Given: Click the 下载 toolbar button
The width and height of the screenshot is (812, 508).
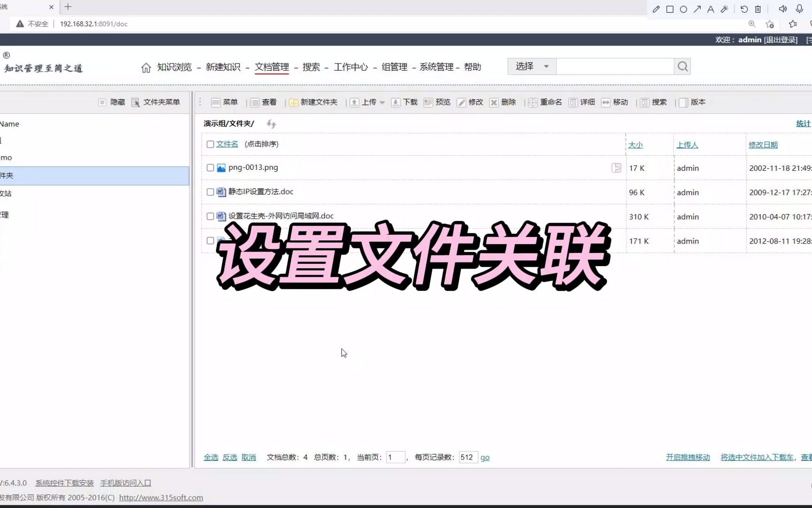Looking at the screenshot, I should (404, 102).
